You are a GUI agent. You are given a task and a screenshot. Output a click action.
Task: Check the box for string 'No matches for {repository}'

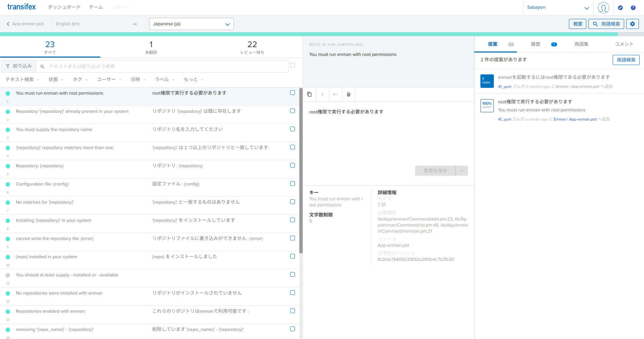click(292, 202)
